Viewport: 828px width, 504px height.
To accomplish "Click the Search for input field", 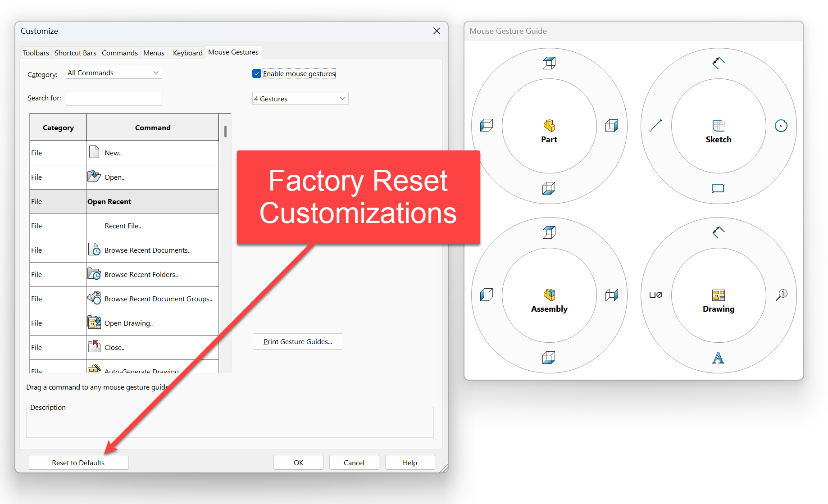I will click(114, 99).
